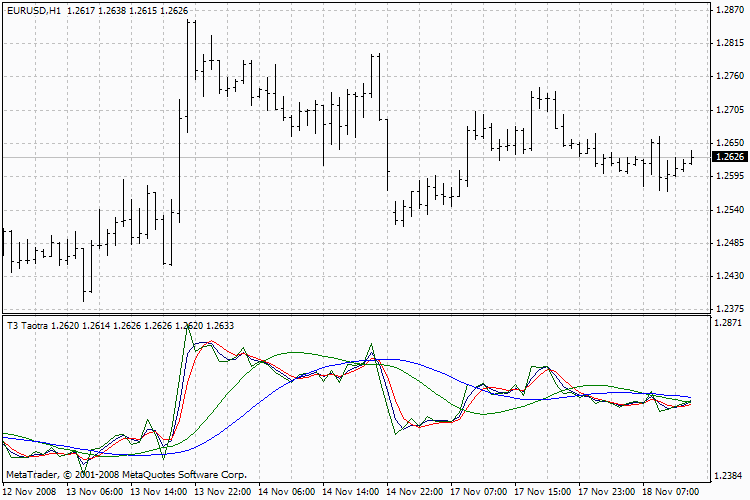
Task: Click the indicator scale value 1.2871
Action: click(x=728, y=323)
